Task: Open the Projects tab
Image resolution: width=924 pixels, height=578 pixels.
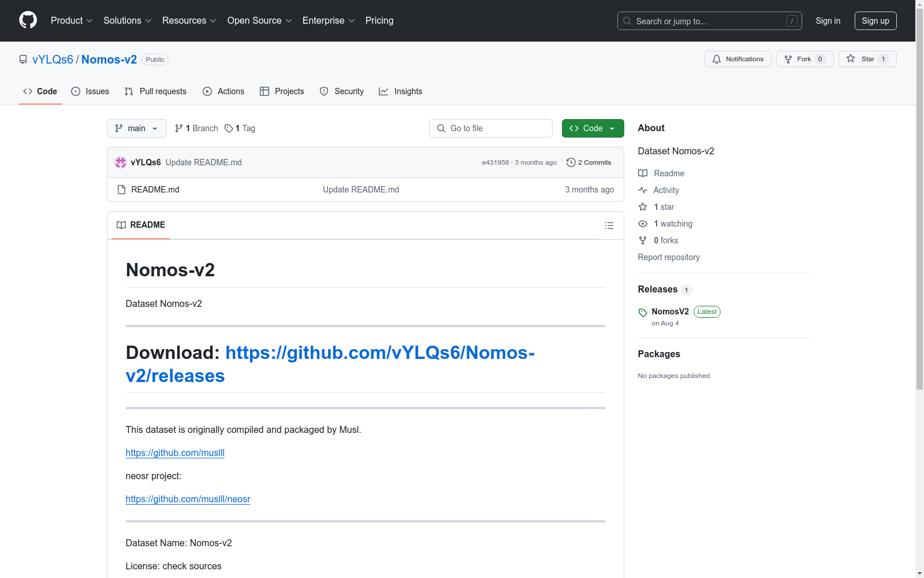Action: click(282, 91)
